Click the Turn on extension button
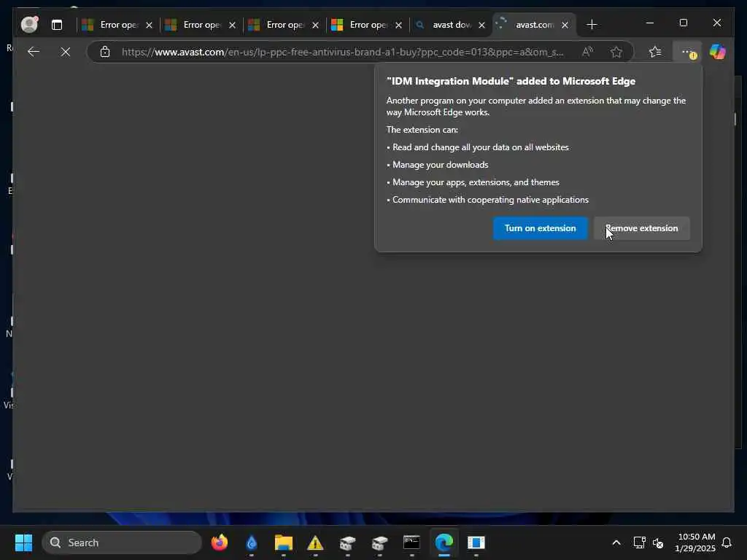 541,228
